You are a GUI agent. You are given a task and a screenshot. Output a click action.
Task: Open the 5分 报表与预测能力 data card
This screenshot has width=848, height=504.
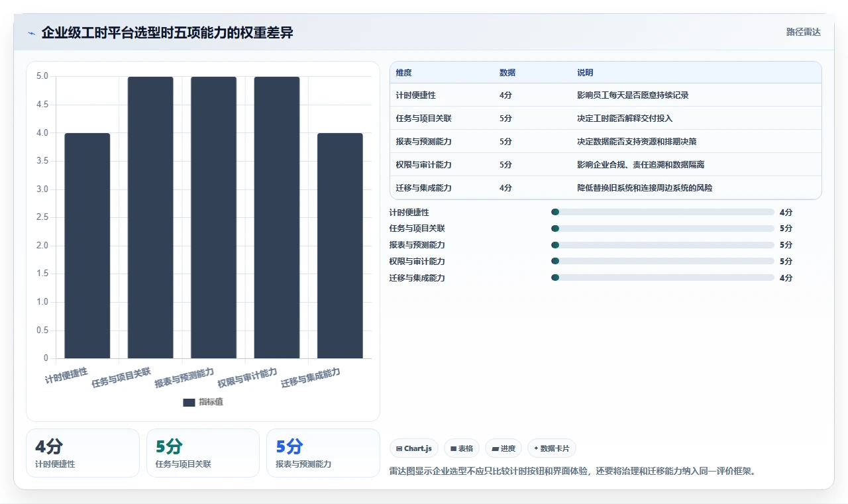[x=323, y=453]
